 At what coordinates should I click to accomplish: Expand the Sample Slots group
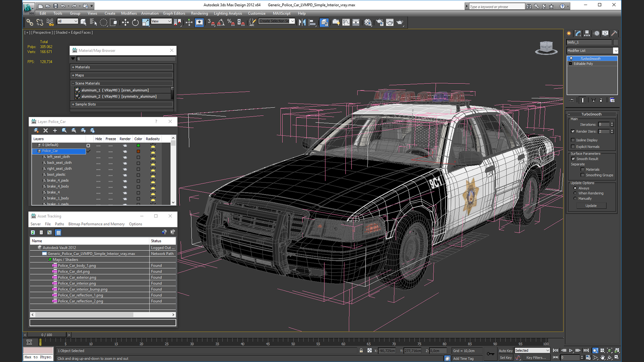(122, 104)
